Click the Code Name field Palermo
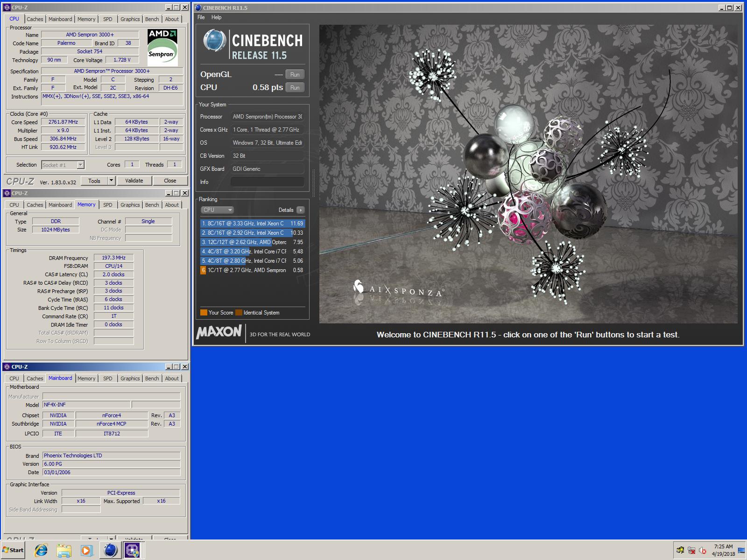Viewport: 747px width, 560px height. click(66, 43)
